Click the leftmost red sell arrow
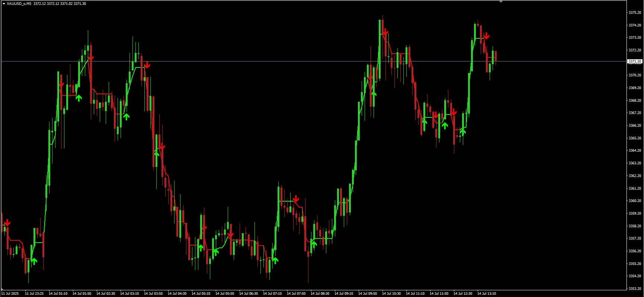 pyautogui.click(x=7, y=223)
